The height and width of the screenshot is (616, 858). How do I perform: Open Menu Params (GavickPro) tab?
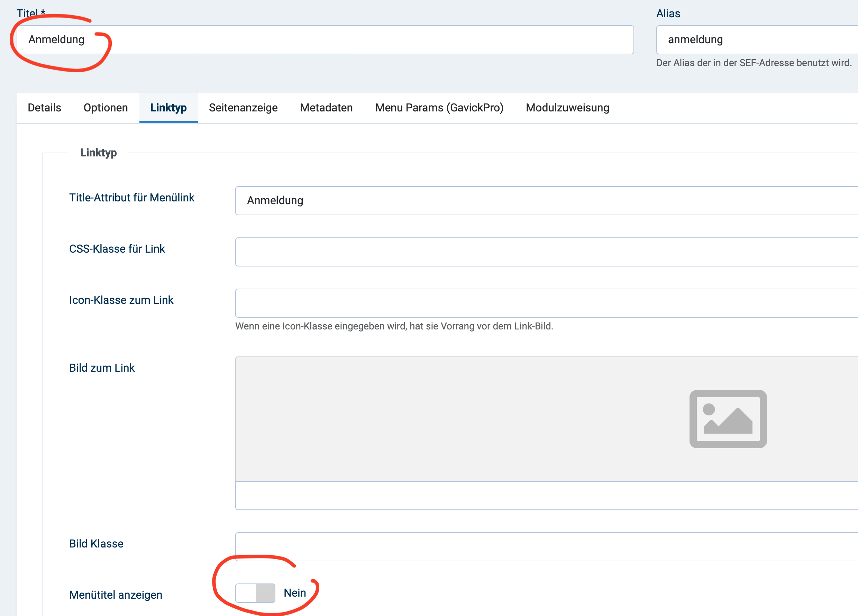tap(439, 108)
